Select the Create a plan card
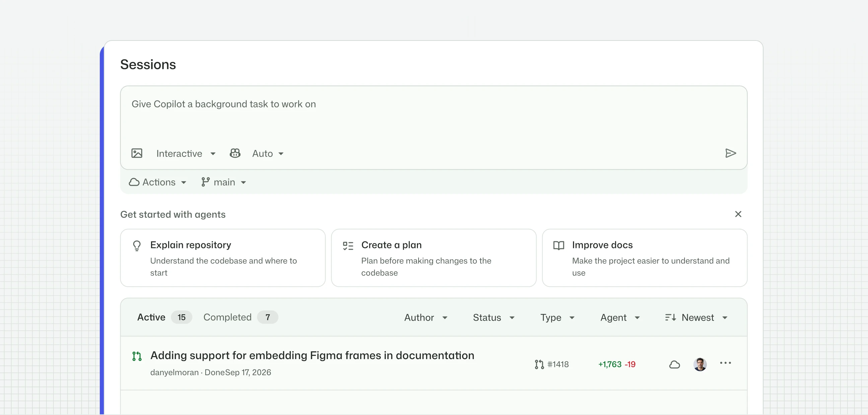 coord(434,258)
